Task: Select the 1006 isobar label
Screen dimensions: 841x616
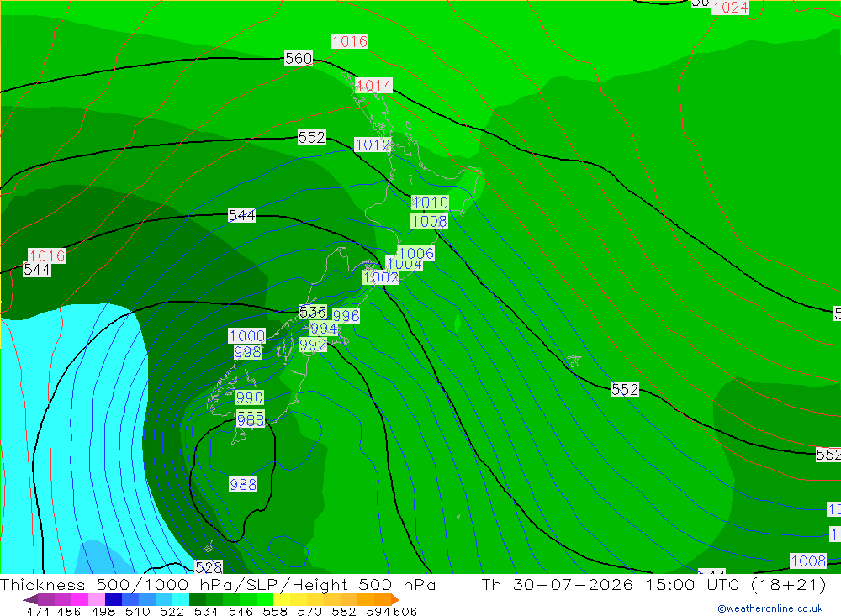Action: tap(416, 254)
